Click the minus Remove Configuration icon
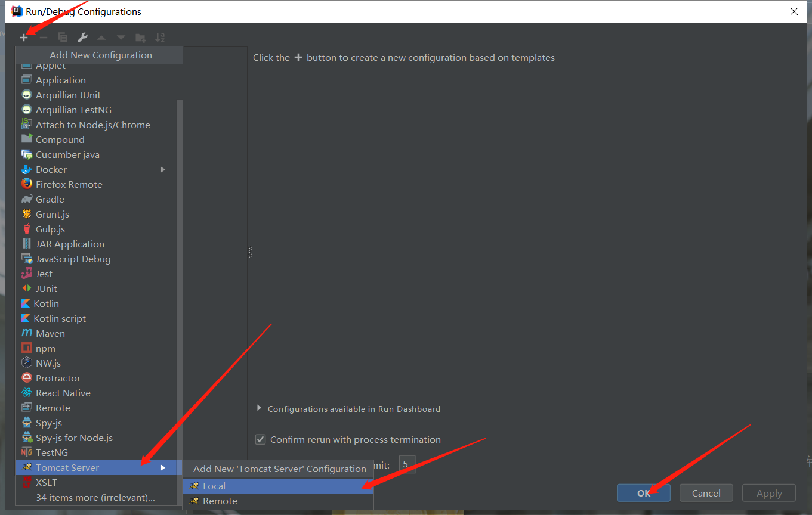The width and height of the screenshot is (812, 515). click(x=44, y=38)
